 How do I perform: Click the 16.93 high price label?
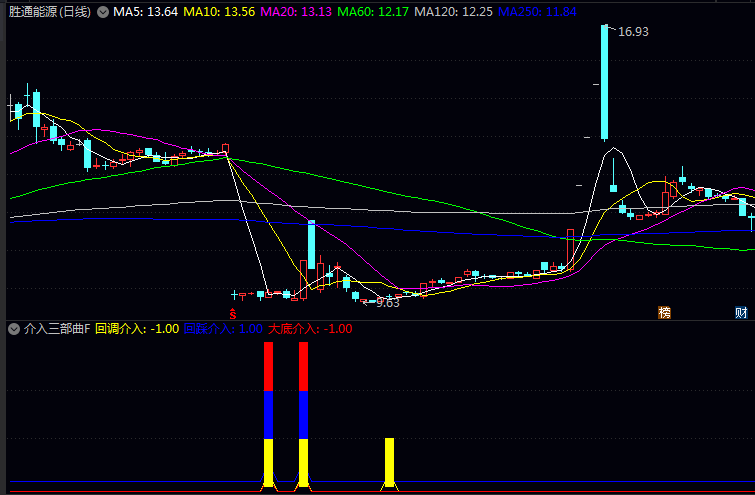633,32
